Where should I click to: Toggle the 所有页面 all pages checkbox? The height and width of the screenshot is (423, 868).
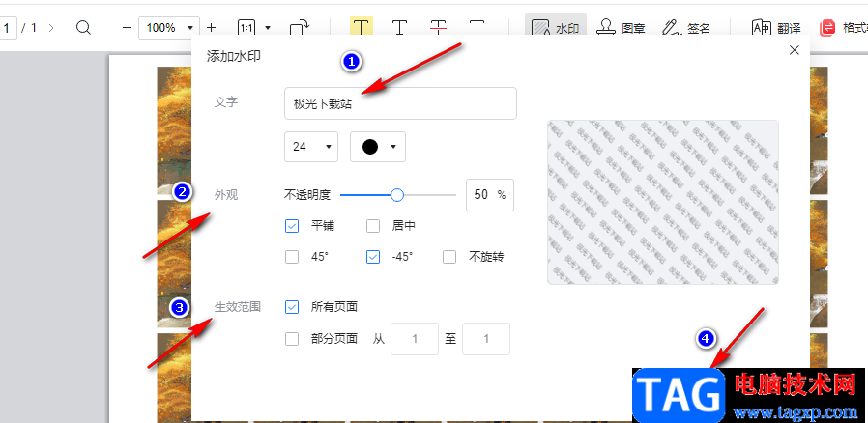[x=292, y=307]
